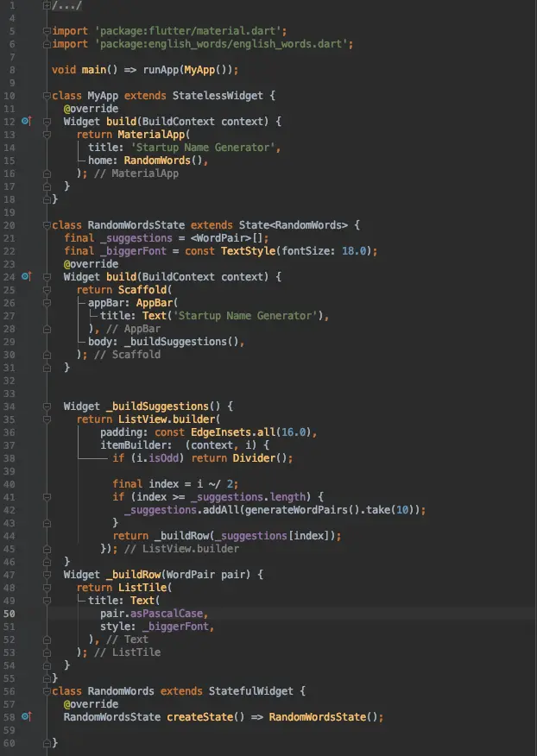Click StatelessWidget in the MyApp declaration

pyautogui.click(x=218, y=96)
